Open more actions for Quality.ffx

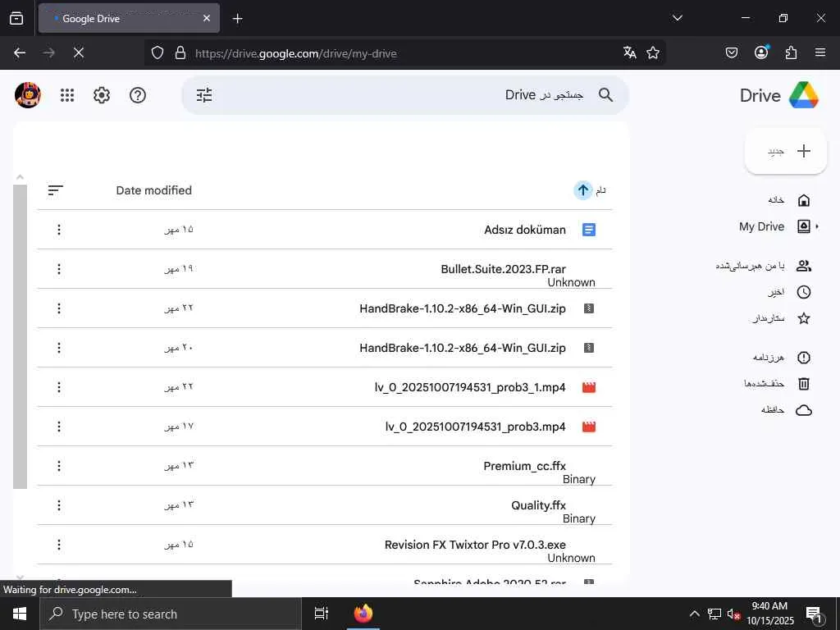point(59,505)
